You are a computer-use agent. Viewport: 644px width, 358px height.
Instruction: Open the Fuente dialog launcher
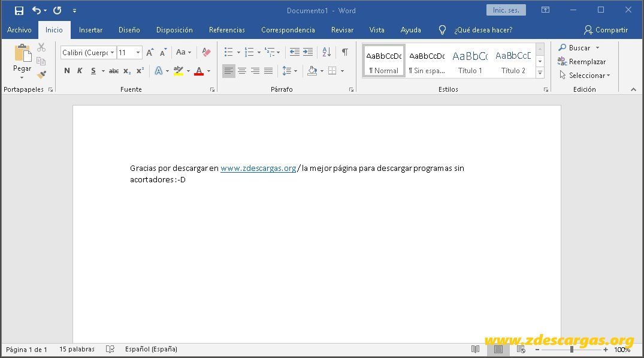coord(212,89)
